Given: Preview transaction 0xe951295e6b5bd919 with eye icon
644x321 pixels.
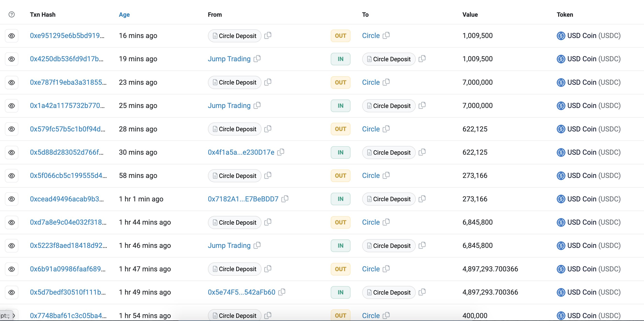Looking at the screenshot, I should (x=12, y=36).
